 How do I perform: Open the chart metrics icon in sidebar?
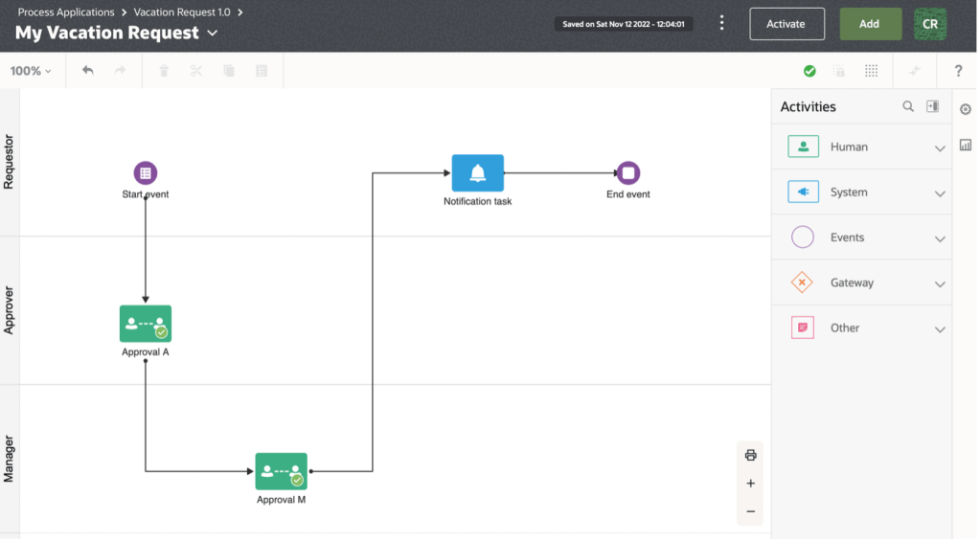[x=965, y=146]
